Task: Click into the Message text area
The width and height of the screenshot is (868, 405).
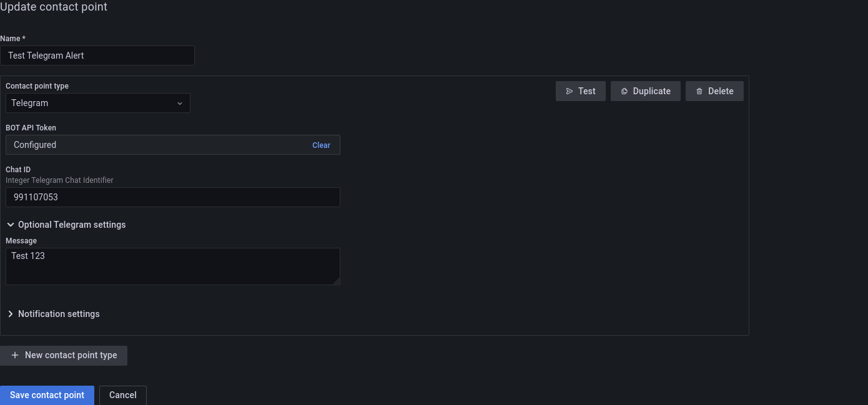Action: click(173, 266)
